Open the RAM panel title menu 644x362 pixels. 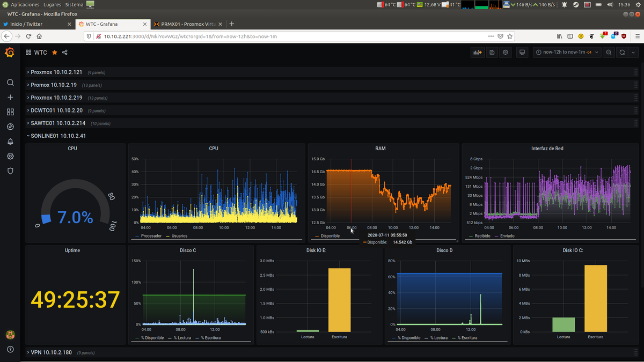380,149
